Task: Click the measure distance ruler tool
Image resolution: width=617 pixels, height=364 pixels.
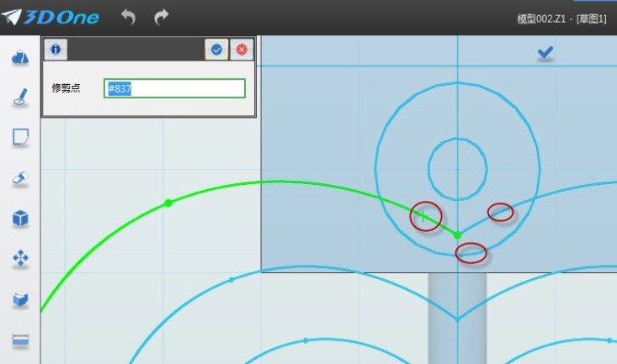Action: click(x=21, y=340)
